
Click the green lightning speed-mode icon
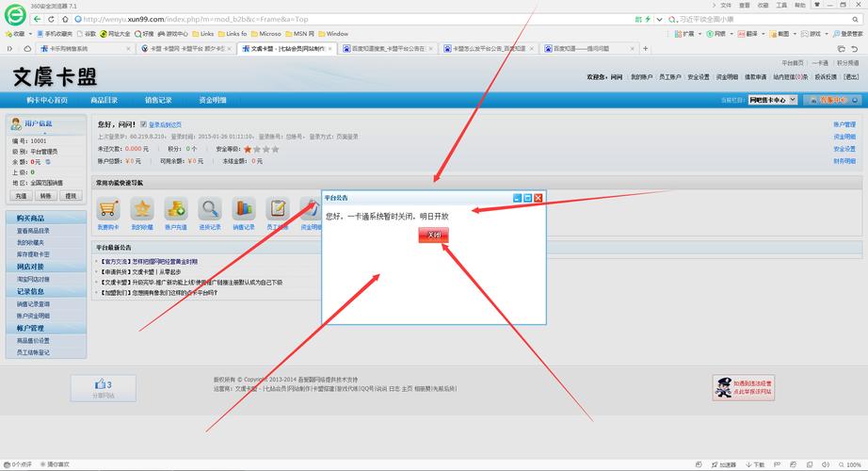[648, 20]
